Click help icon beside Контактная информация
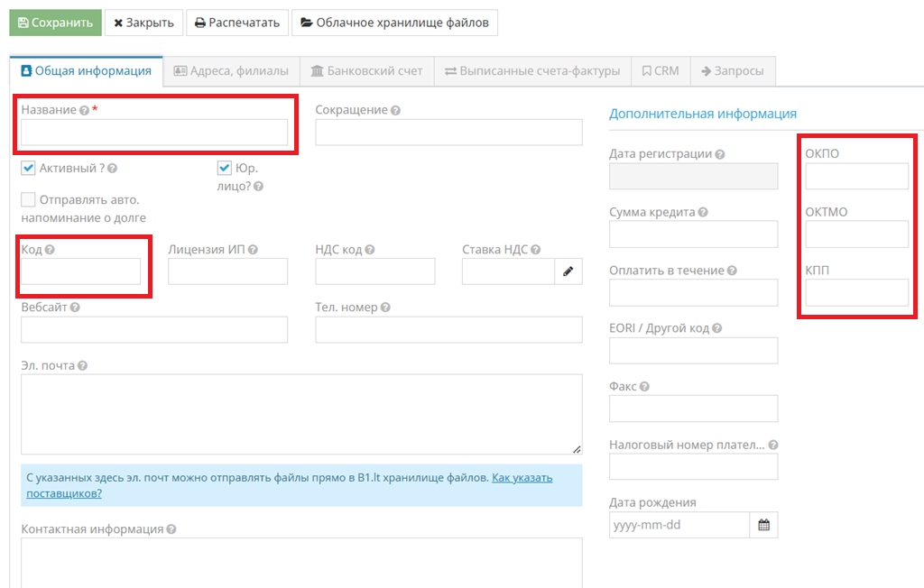This screenshot has width=924, height=588. [171, 529]
